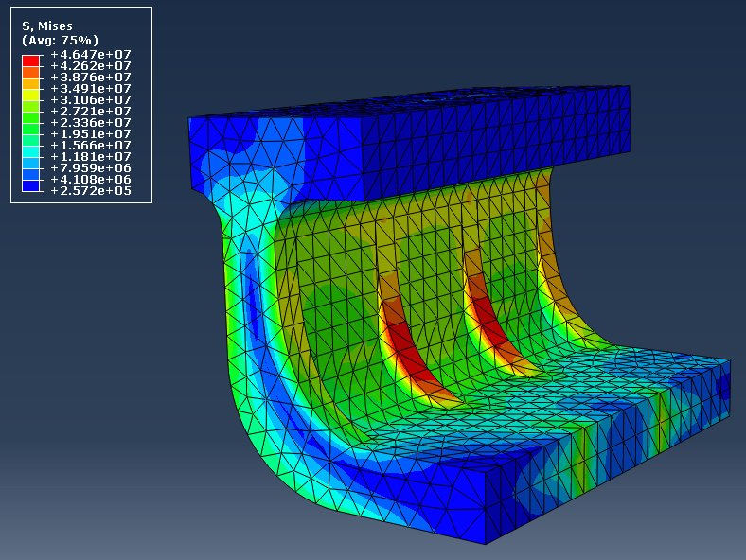Select the +2.721e+07 legend value
Viewport: 746px width, 560px height.
[x=90, y=112]
